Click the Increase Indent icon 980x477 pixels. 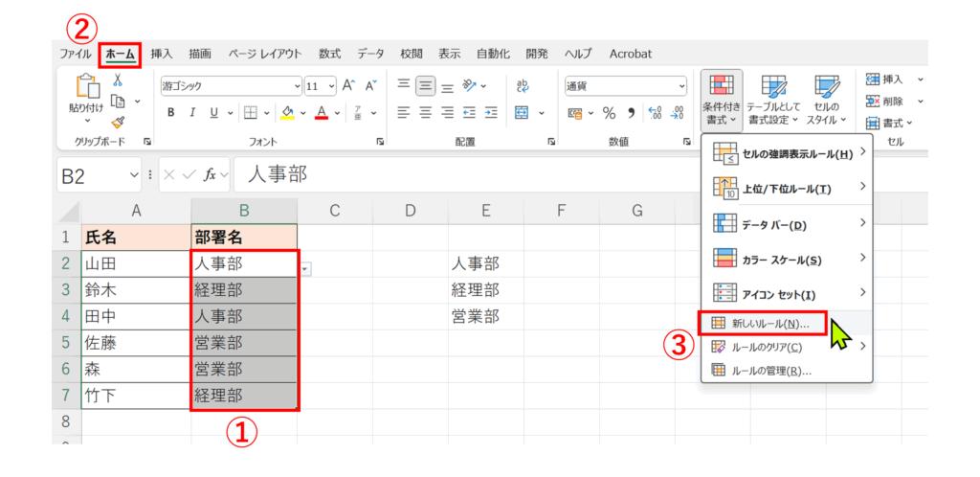[x=491, y=112]
